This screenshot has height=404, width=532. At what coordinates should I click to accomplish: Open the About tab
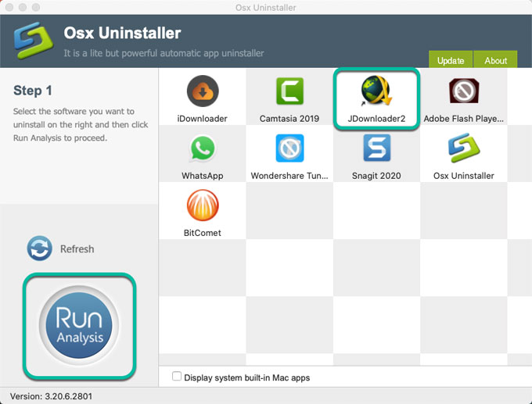coord(495,59)
